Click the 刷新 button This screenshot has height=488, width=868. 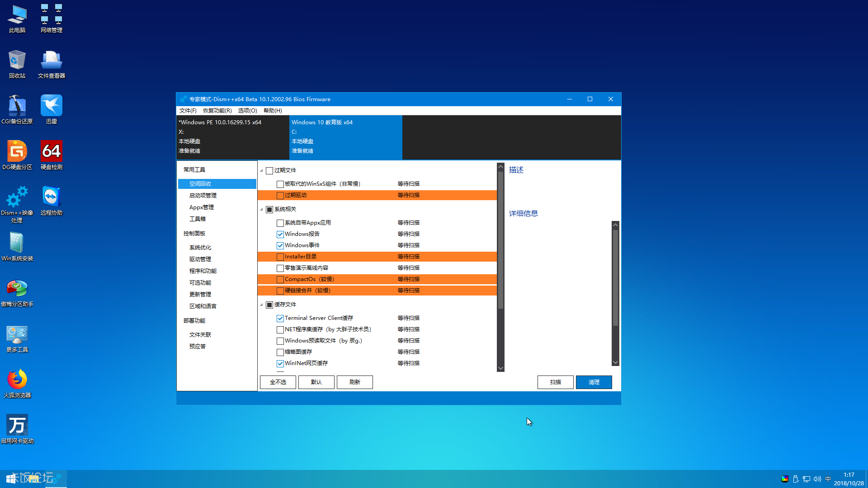[x=355, y=382]
